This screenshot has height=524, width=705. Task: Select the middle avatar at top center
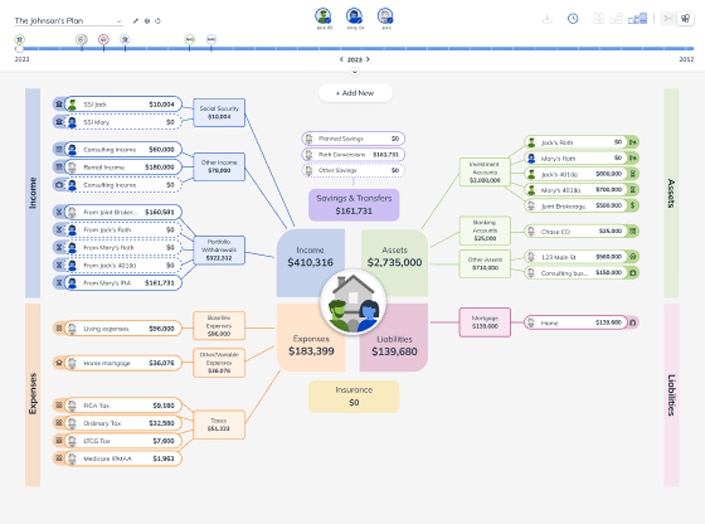pos(354,16)
